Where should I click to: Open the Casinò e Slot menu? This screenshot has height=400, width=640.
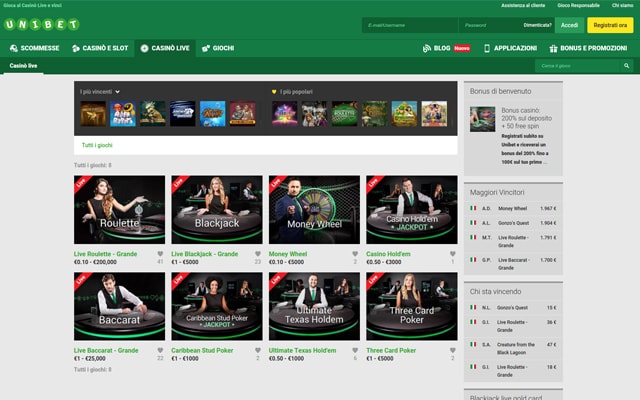[100, 48]
